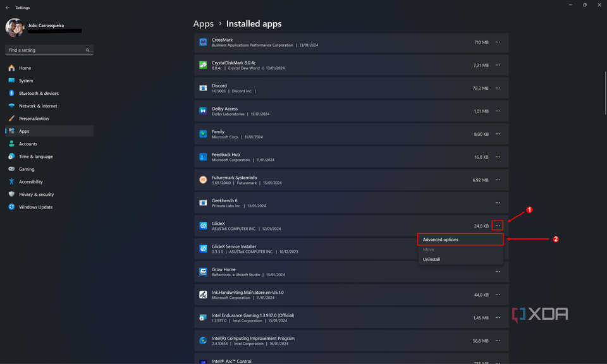Viewport: 607px width, 364px height.
Task: Choose Advanced options in the context menu
Action: click(x=460, y=240)
